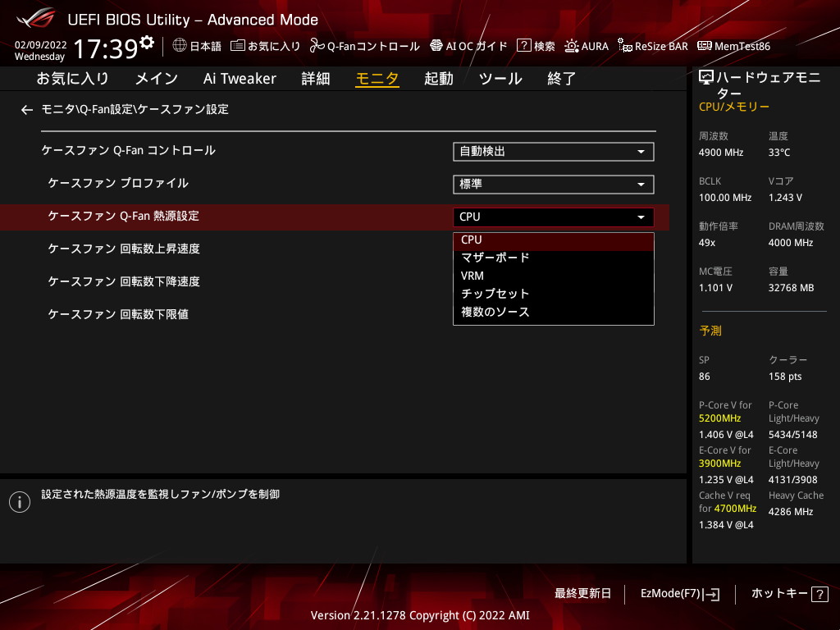Launch MemTest86 icon
The width and height of the screenshot is (840, 630).
704,46
